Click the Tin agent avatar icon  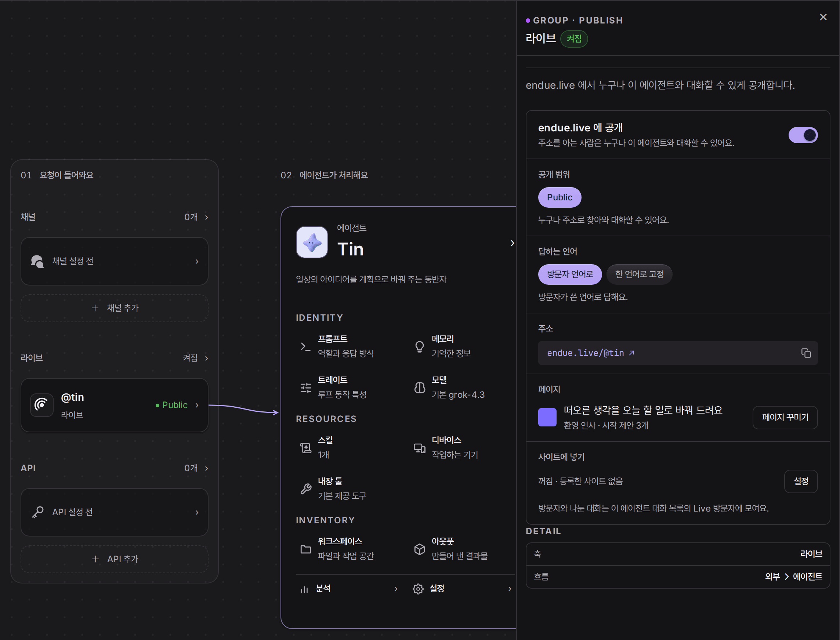click(x=312, y=242)
